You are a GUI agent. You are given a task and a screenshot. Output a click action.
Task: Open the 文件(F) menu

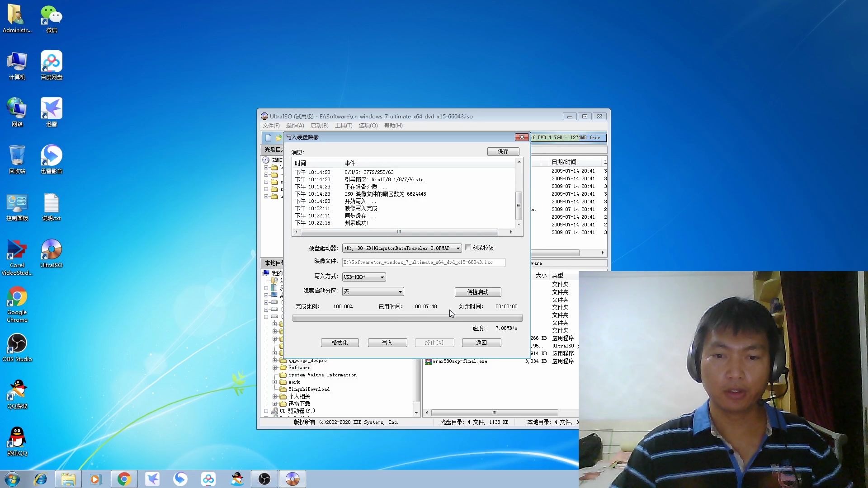271,126
